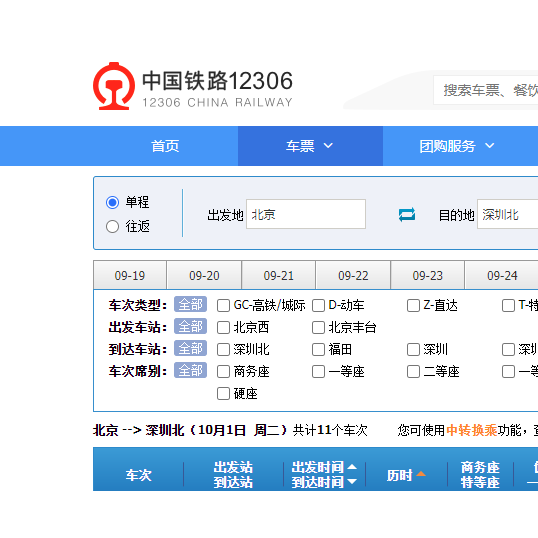Viewport: 538px width, 538px height.
Task: Open the 车票 tickets menu
Action: click(x=310, y=146)
